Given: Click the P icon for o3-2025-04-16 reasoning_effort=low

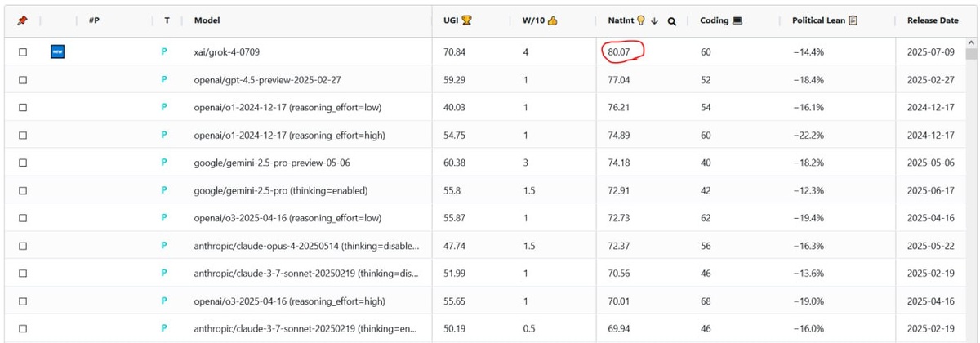Looking at the screenshot, I should click(164, 218).
